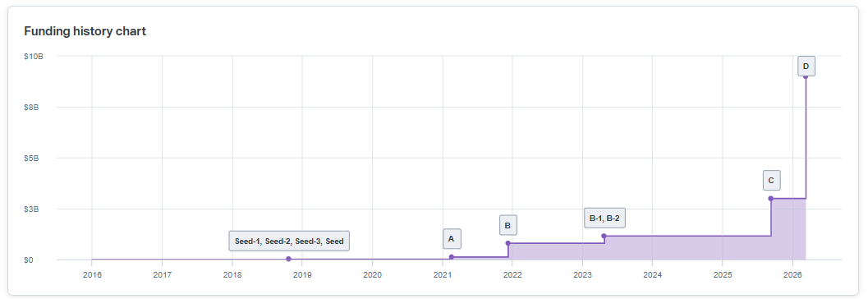
Task: Click the B-1, B-2 round label
Action: pos(604,218)
